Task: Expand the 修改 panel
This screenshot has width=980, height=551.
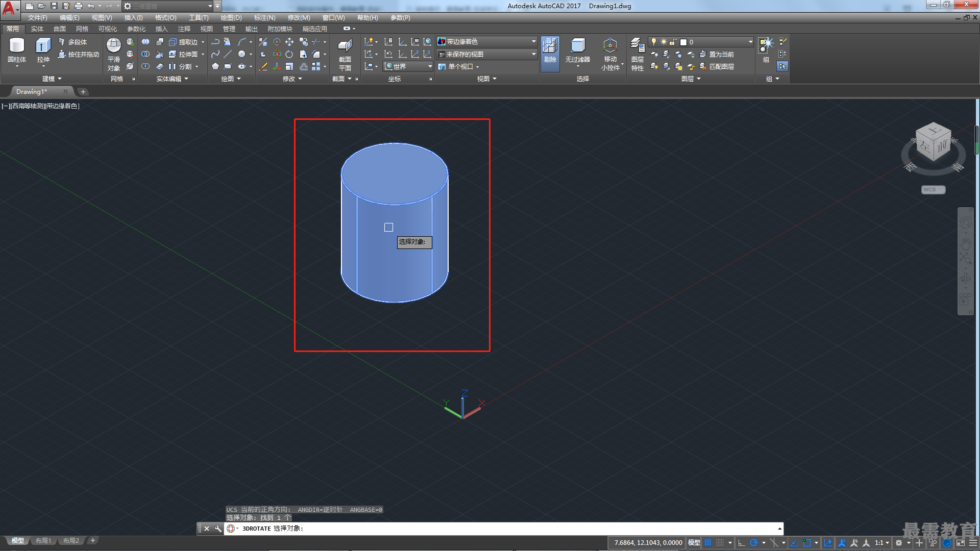Action: (x=292, y=79)
